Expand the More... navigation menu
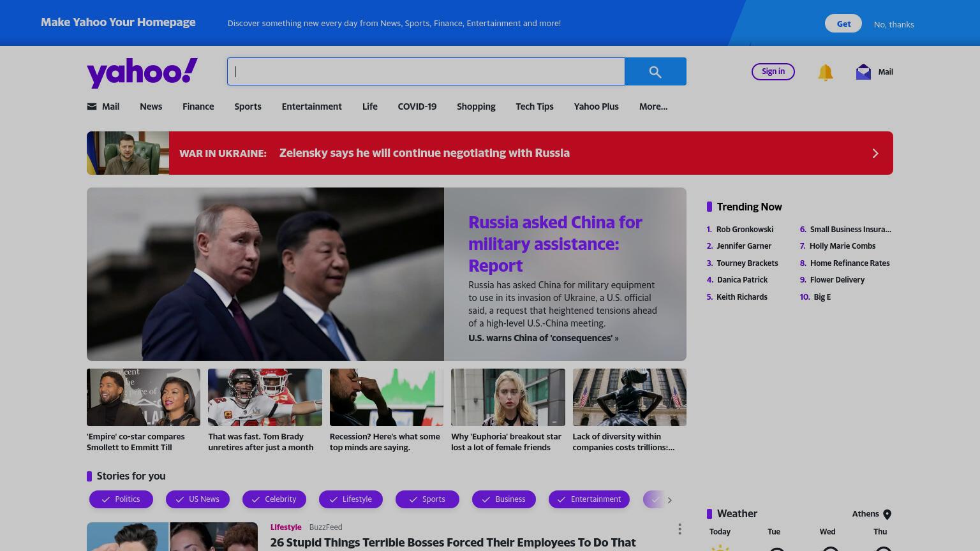The width and height of the screenshot is (980, 551). (653, 107)
